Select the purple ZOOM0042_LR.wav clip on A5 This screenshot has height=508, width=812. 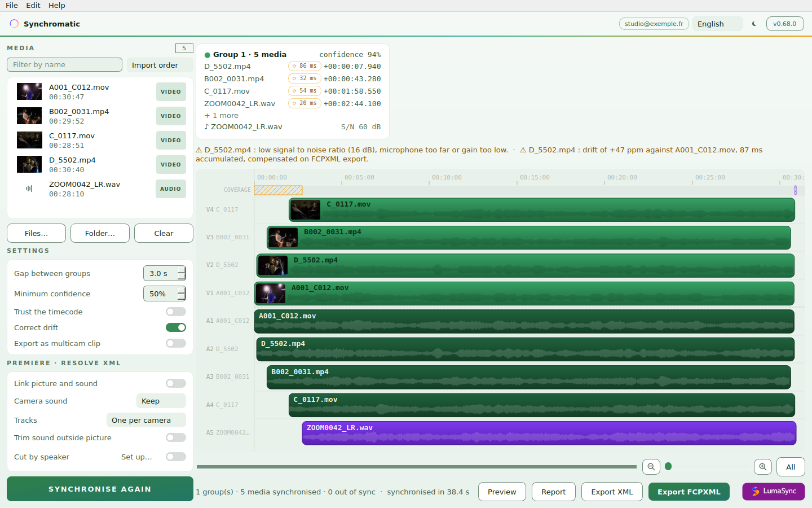click(549, 433)
